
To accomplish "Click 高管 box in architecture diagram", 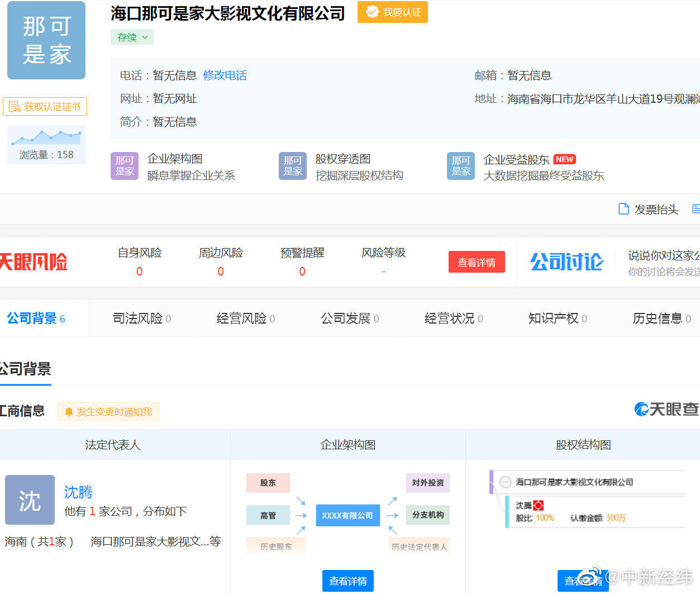I will click(268, 515).
